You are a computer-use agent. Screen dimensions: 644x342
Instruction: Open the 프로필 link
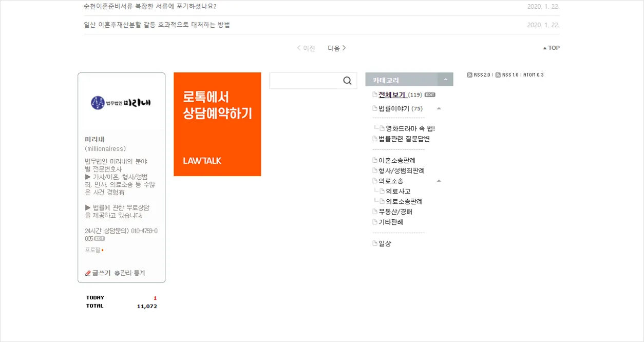click(x=94, y=250)
